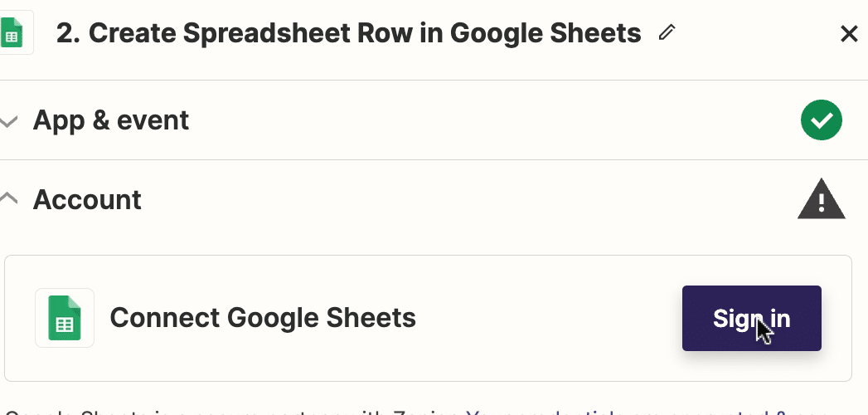
Task: Click the Connect Google Sheets label
Action: coord(263,318)
